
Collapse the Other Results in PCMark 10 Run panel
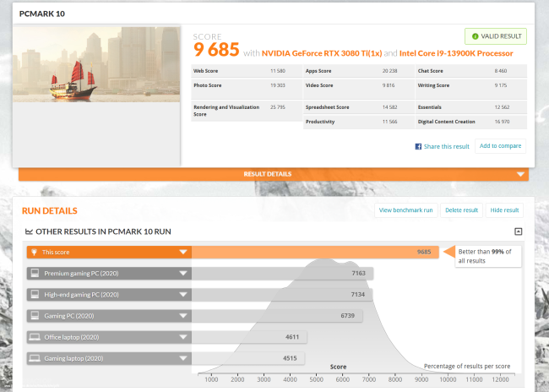519,231
